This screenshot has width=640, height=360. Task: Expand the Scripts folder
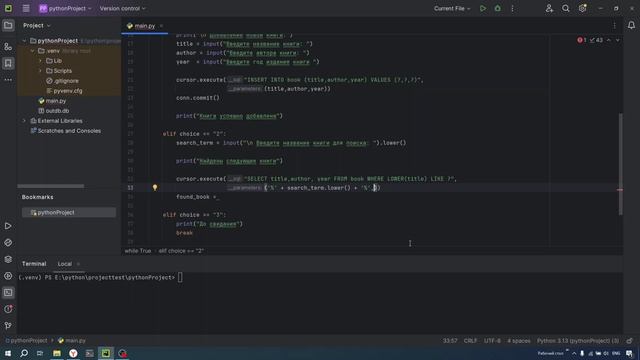[x=40, y=71]
